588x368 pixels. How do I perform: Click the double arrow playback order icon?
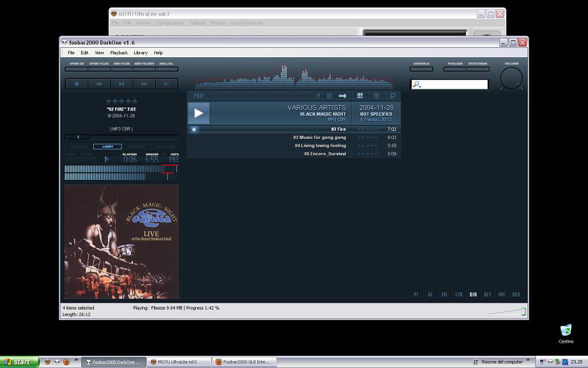coord(342,96)
